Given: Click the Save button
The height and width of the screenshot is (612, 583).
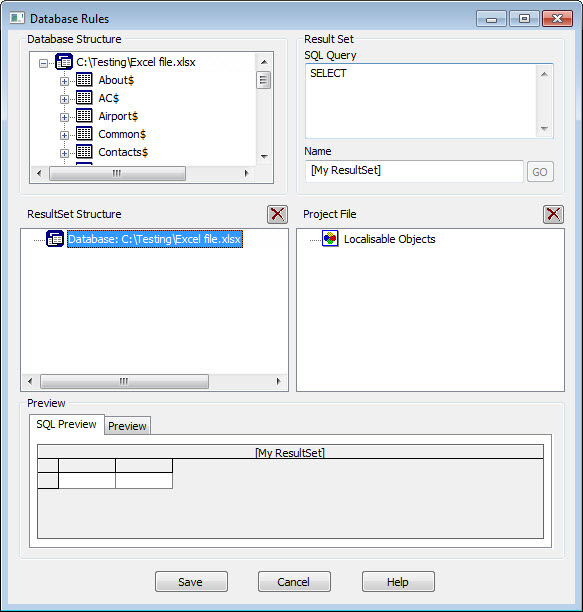Looking at the screenshot, I should point(191,582).
